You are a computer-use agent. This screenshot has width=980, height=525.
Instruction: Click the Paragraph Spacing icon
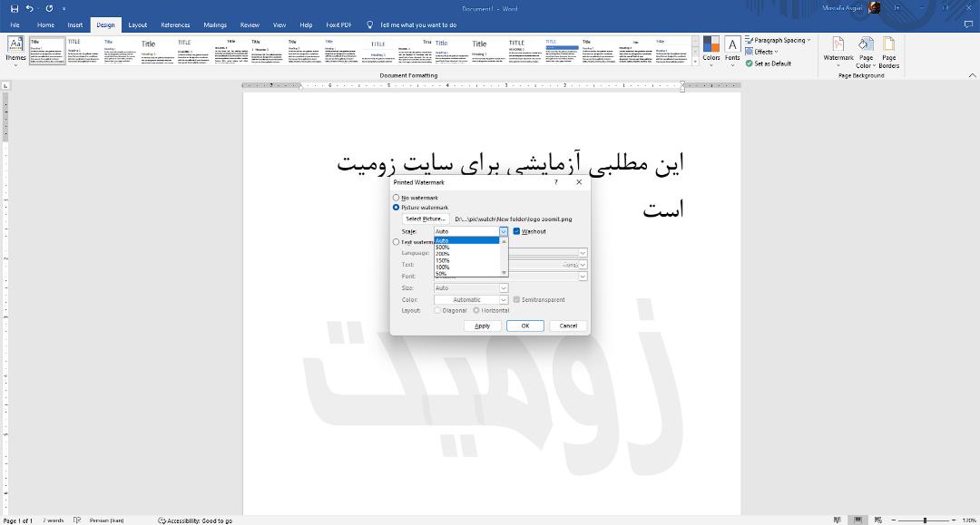click(x=750, y=40)
